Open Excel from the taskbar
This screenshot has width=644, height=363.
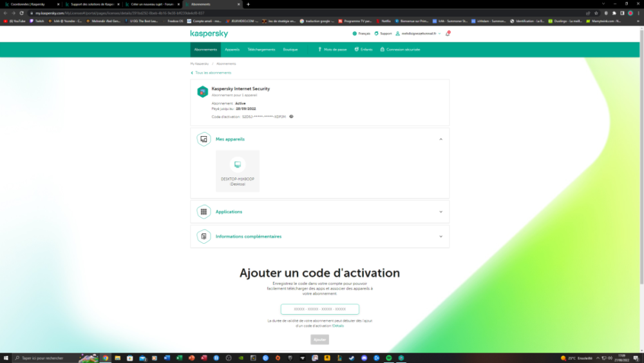(179, 358)
